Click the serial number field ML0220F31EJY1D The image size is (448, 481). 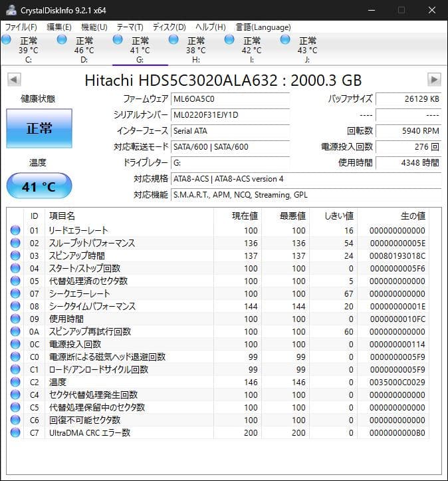(230, 115)
